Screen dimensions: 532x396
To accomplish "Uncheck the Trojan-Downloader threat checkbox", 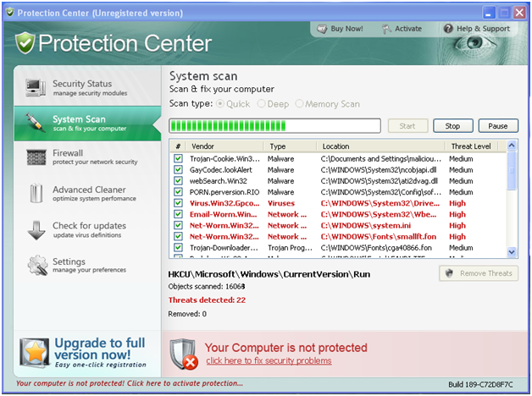I will [178, 248].
